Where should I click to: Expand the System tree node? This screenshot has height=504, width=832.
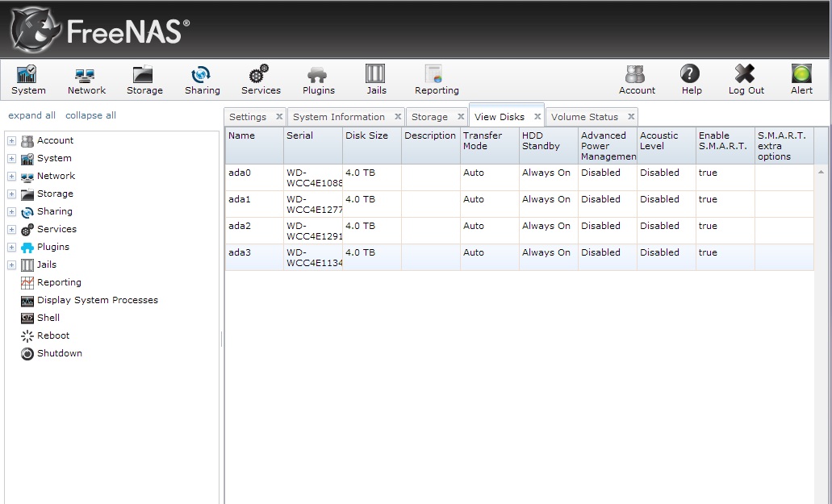pos(11,159)
